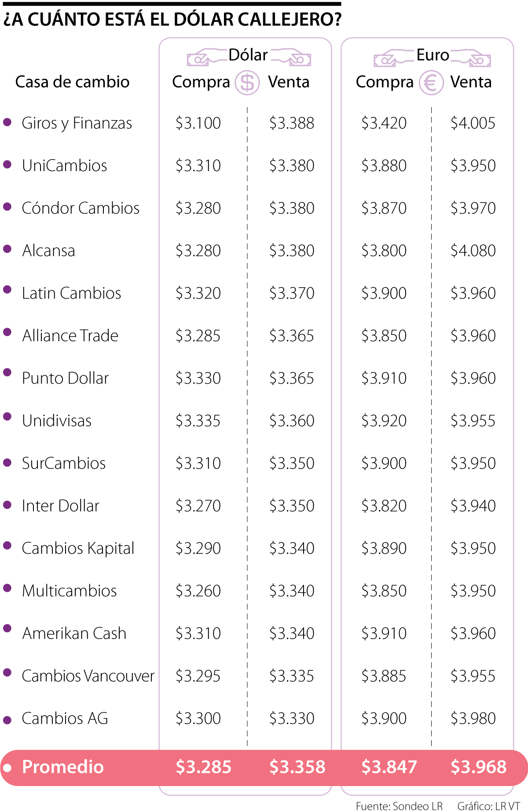Click the Fuente: Sondeo LR credit
Image resolution: width=528 pixels, height=812 pixels.
pyautogui.click(x=399, y=806)
